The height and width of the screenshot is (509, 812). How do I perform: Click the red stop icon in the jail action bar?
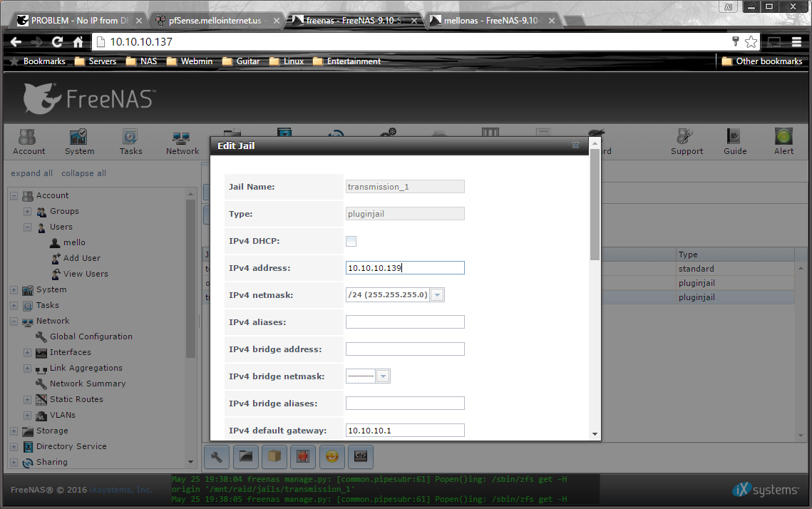pos(303,456)
